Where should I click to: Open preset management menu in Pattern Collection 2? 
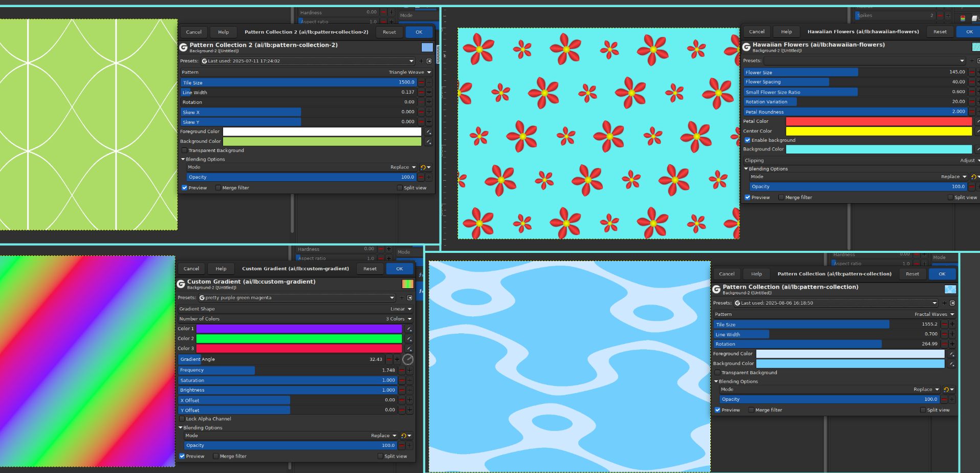click(429, 61)
